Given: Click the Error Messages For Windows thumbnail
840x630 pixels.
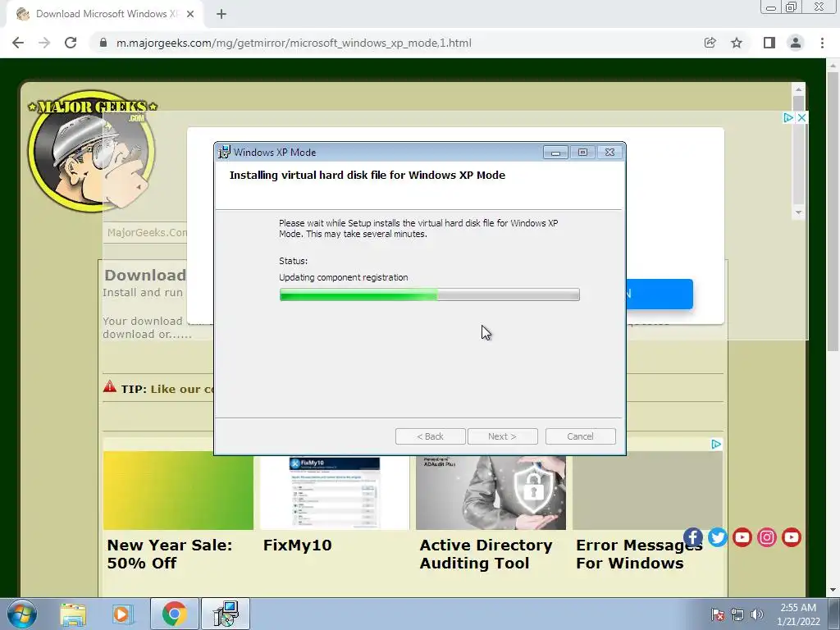Looking at the screenshot, I should 648,491.
